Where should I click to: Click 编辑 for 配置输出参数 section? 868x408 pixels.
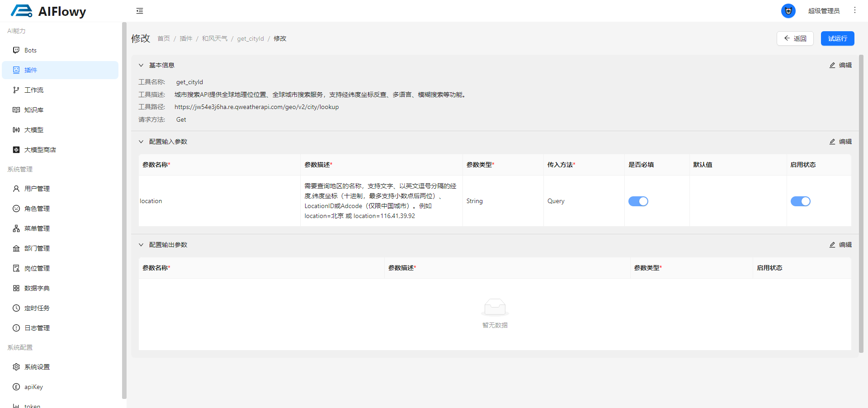pos(840,245)
